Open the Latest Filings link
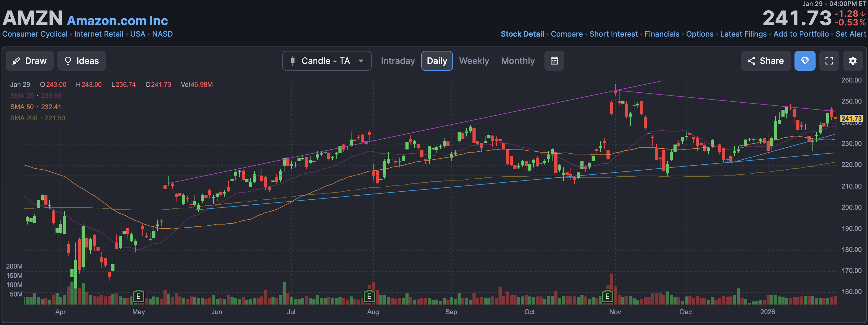Viewport: 868px width, 325px height. coord(743,34)
